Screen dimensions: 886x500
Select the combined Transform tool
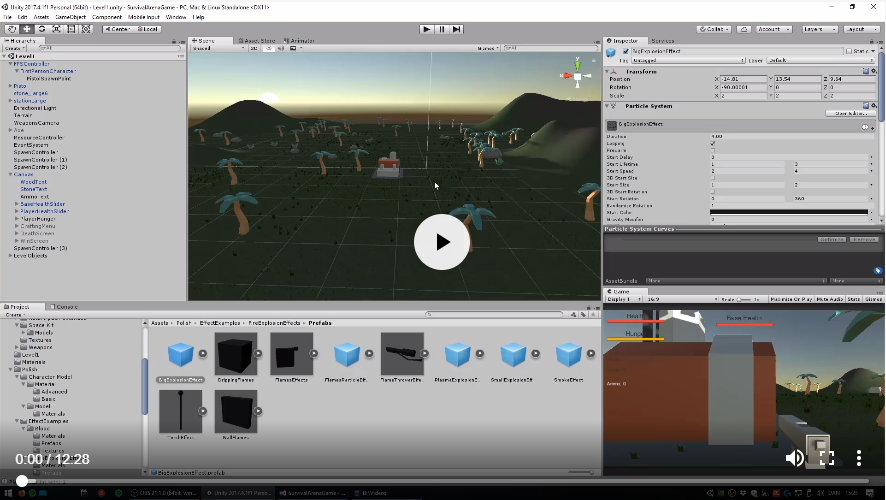click(x=86, y=29)
